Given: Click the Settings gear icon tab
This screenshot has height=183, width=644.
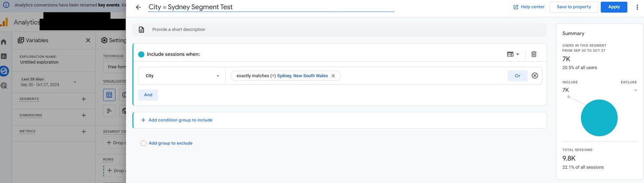Looking at the screenshot, I should pyautogui.click(x=104, y=40).
